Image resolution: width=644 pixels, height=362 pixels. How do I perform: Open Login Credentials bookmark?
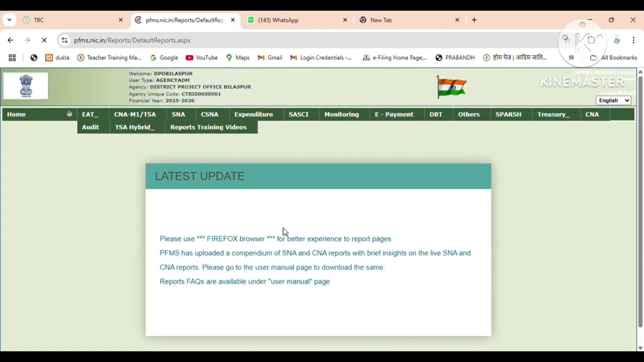pos(321,58)
